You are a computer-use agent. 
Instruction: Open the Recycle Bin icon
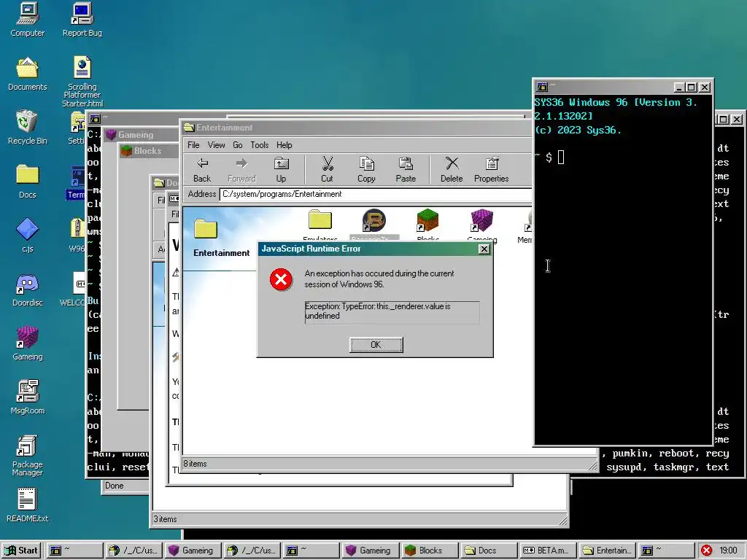click(27, 128)
